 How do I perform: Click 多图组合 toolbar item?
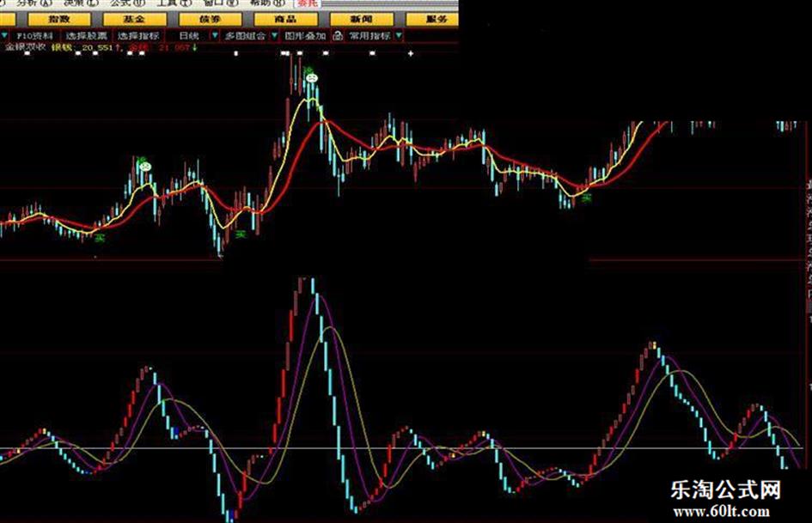245,36
